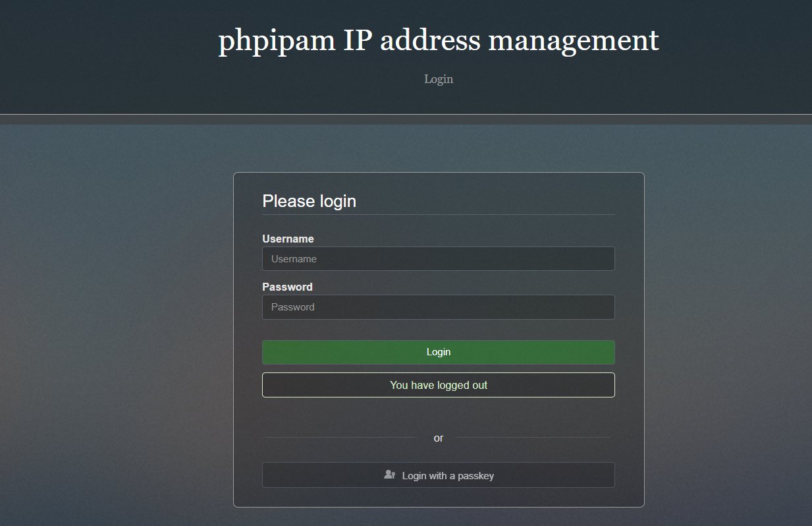812x526 pixels.
Task: Submit with the green Login button
Action: [x=439, y=352]
